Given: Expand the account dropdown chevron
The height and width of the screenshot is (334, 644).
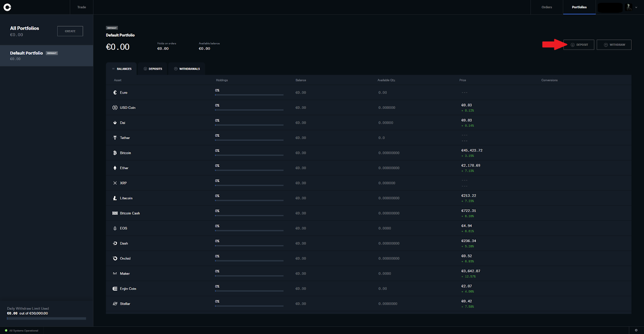Looking at the screenshot, I should point(636,7).
